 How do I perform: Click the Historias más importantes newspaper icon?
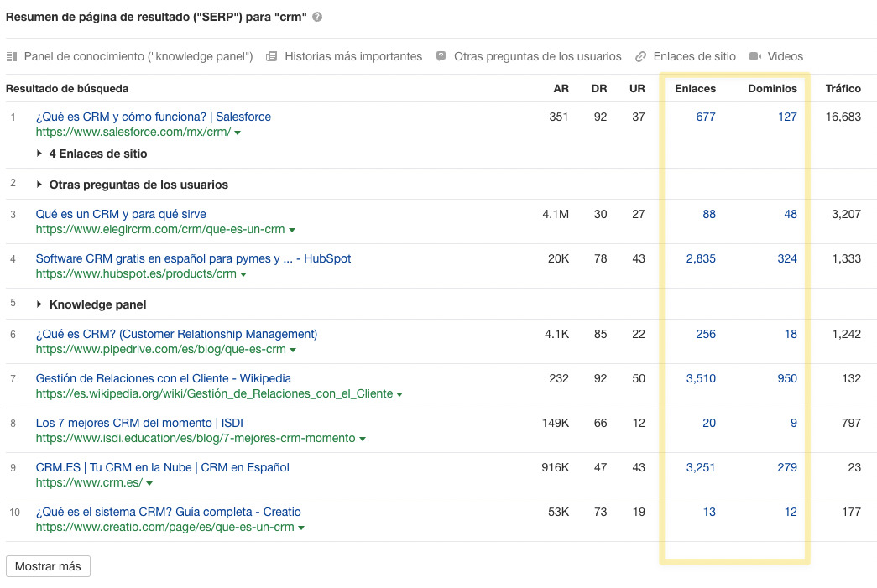272,57
